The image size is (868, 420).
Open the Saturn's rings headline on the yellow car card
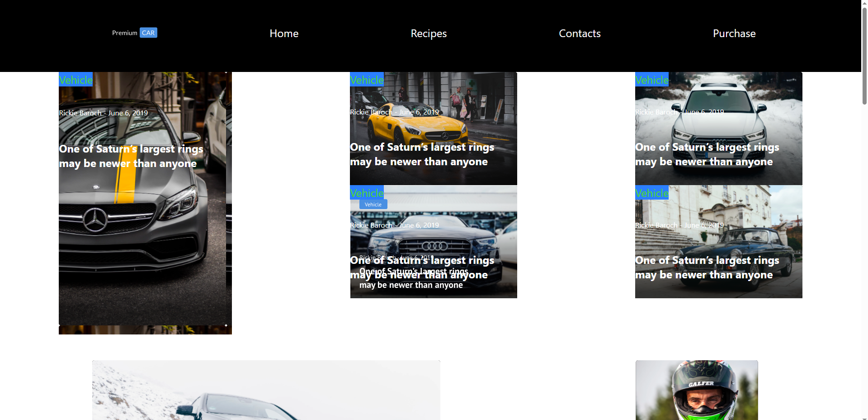(421, 154)
